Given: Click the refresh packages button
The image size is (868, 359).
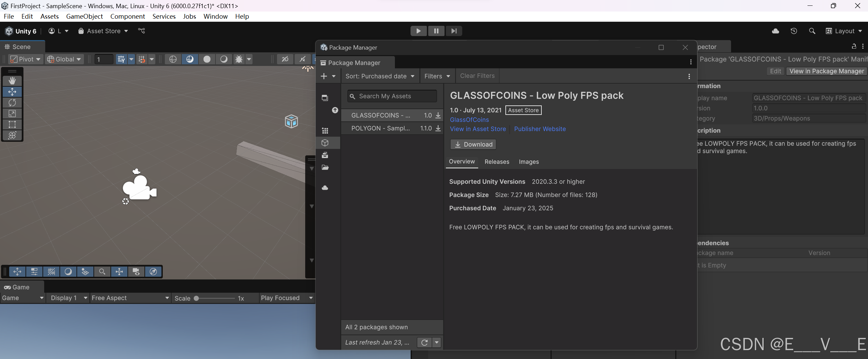Looking at the screenshot, I should click(424, 342).
